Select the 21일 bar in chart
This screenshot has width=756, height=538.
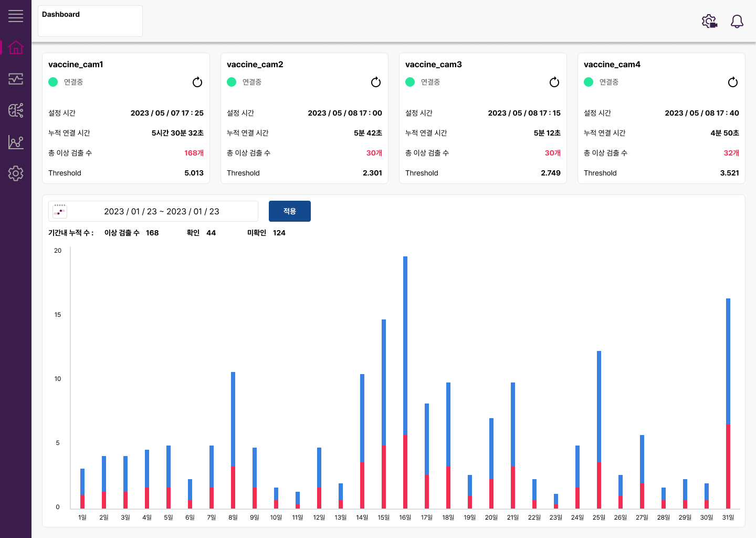pos(513,446)
